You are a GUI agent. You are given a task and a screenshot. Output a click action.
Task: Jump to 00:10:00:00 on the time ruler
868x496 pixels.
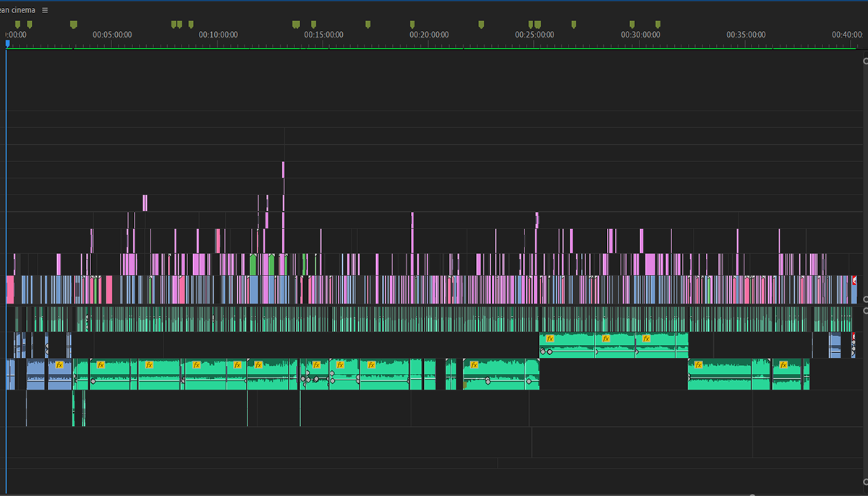coord(218,35)
